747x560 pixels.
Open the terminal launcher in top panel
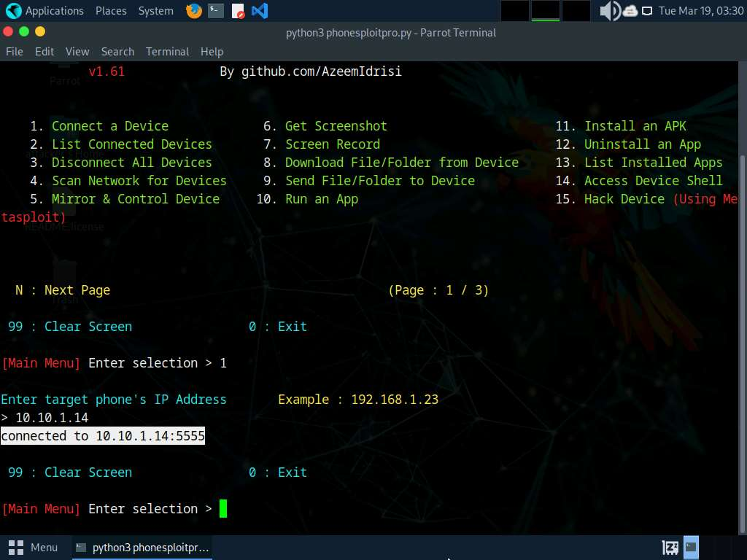[215, 11]
